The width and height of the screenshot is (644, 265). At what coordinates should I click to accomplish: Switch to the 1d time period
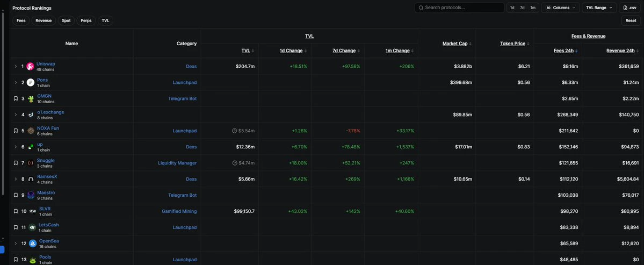tap(512, 8)
